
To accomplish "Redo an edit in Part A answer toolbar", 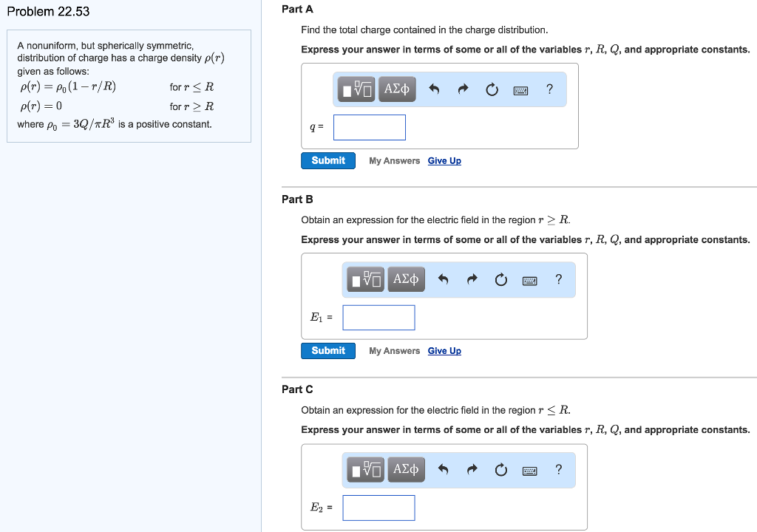I will click(463, 89).
